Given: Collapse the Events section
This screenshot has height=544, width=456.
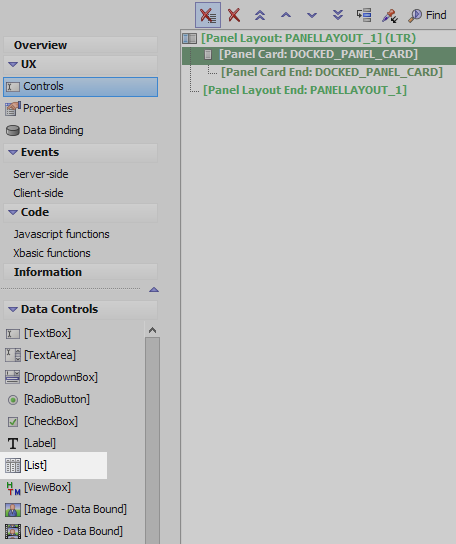Looking at the screenshot, I should (x=13, y=152).
